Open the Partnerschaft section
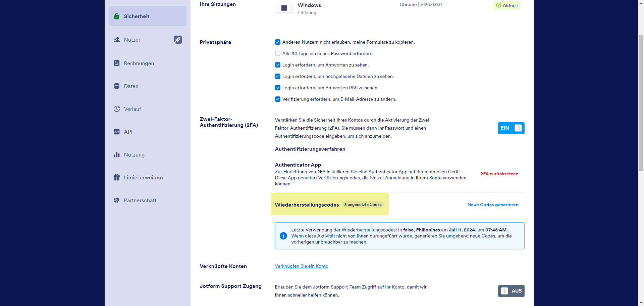Viewport: 644px width, 306px height. (148, 200)
